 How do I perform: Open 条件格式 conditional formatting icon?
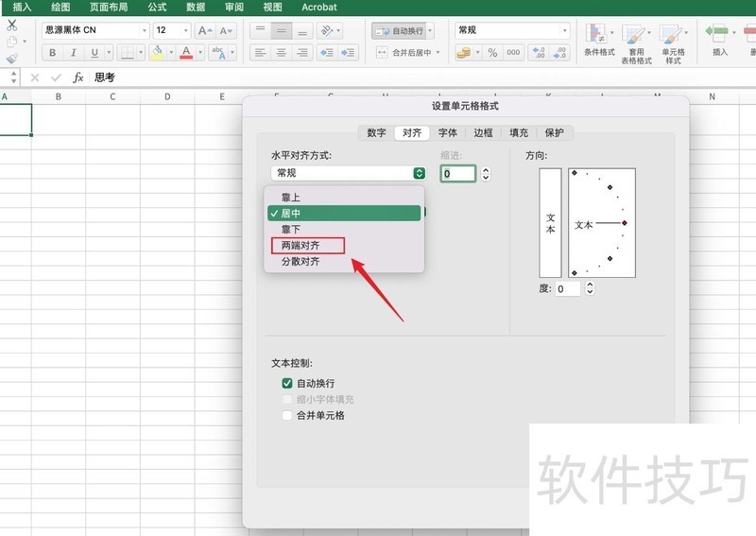[598, 43]
